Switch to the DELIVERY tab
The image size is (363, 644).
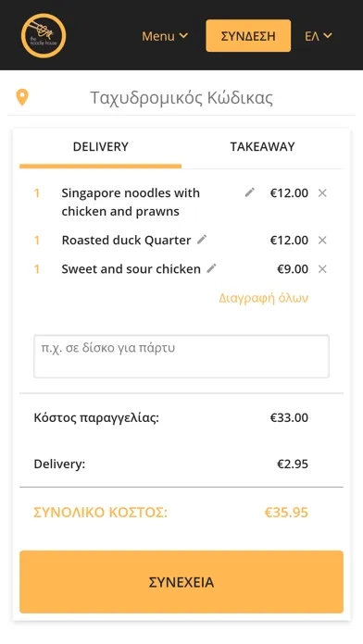pos(101,146)
